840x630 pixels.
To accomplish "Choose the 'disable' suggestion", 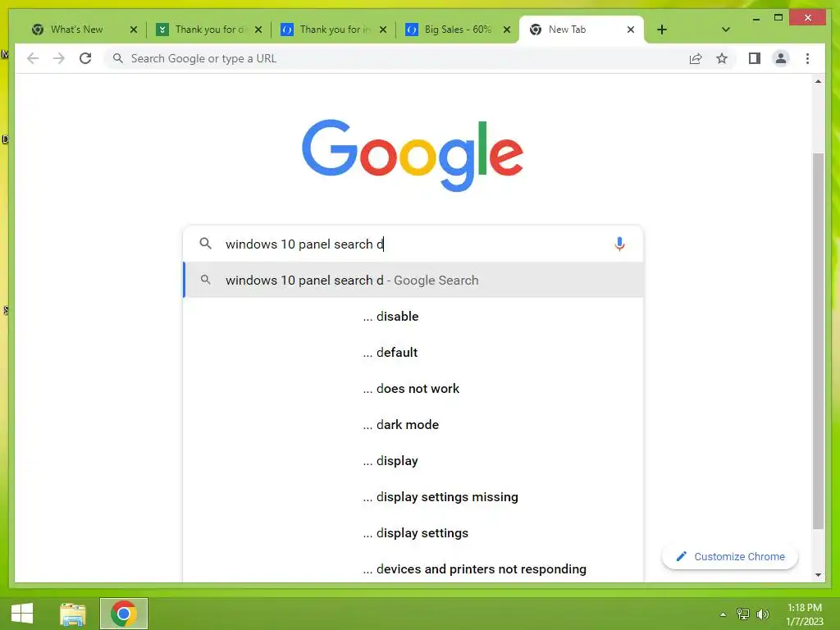I will click(413, 316).
